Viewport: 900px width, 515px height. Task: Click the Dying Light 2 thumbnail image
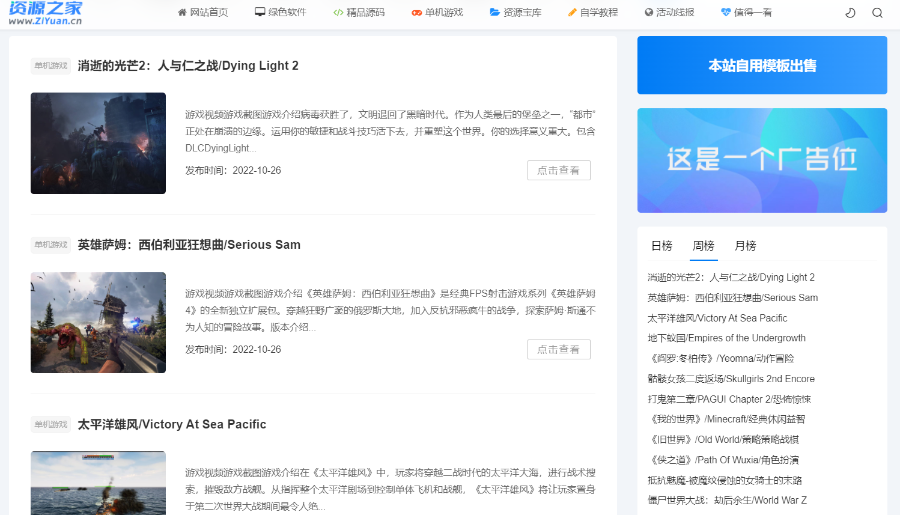click(x=98, y=143)
